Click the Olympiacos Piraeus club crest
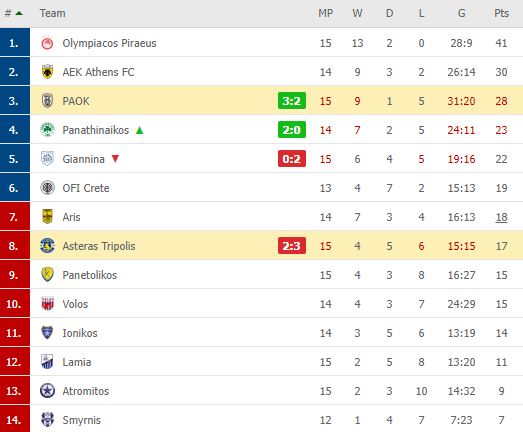This screenshot has height=432, width=523. 47,43
